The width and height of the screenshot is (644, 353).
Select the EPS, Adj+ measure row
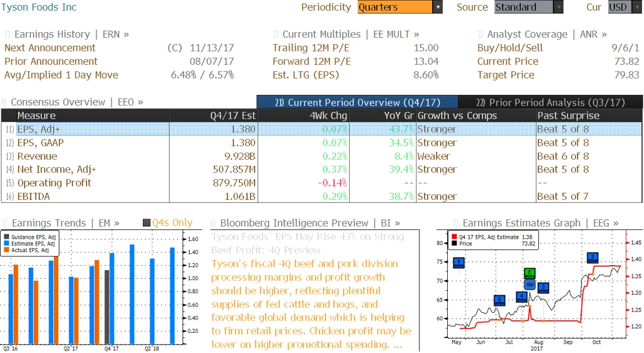point(321,129)
